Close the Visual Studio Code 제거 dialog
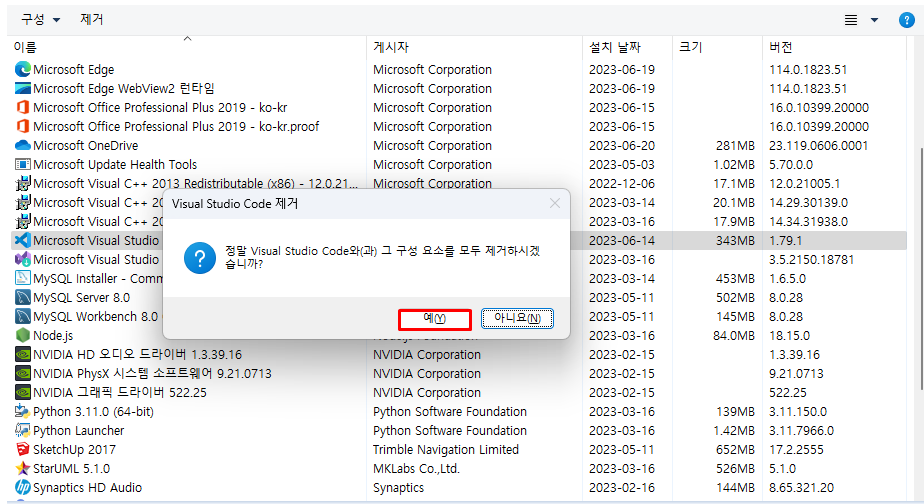The width and height of the screenshot is (924, 504). tap(555, 203)
